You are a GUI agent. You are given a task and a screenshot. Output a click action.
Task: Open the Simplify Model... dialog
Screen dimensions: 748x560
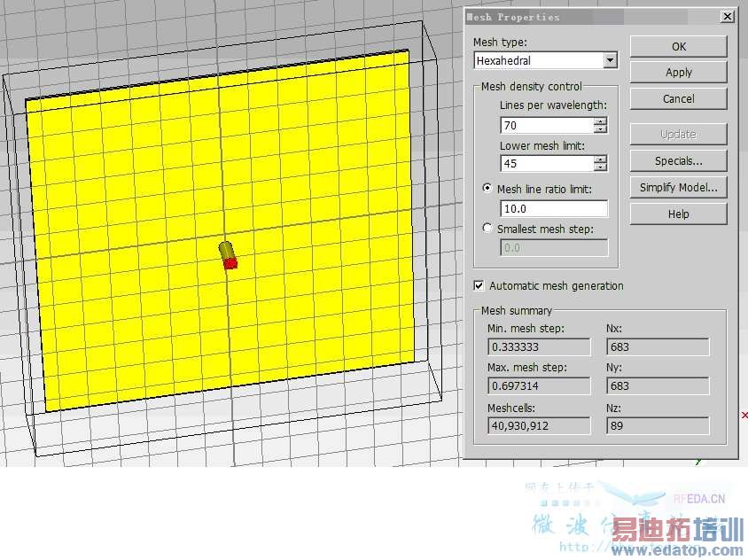point(678,188)
